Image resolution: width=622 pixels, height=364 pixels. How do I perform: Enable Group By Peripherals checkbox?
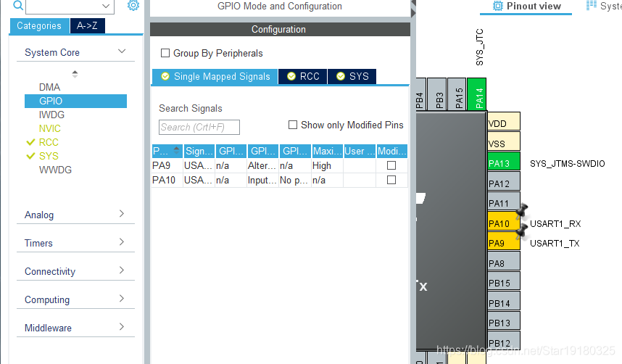[165, 53]
